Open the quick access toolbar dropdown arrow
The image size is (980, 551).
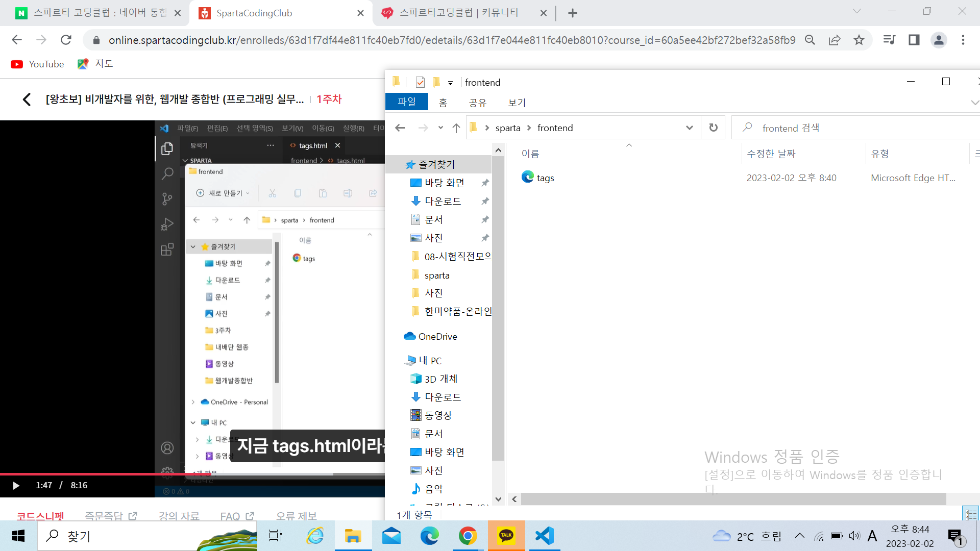pyautogui.click(x=450, y=83)
